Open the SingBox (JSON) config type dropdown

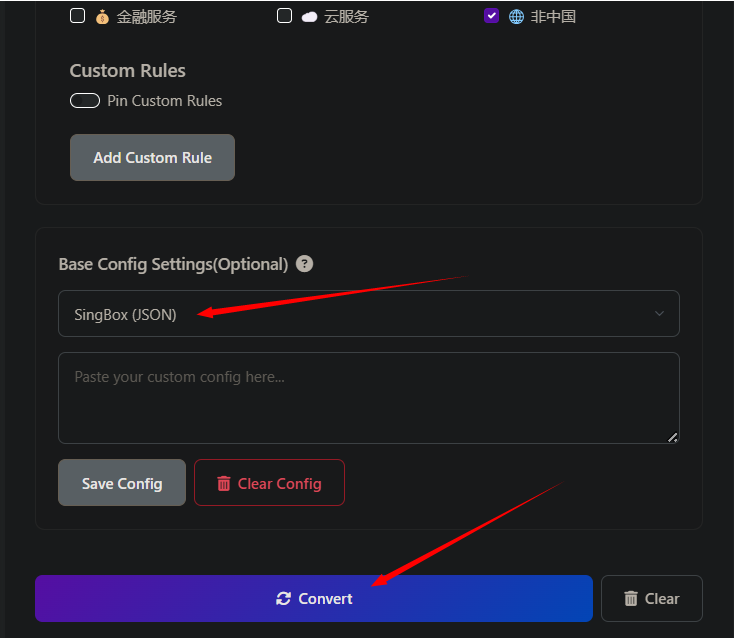point(369,314)
